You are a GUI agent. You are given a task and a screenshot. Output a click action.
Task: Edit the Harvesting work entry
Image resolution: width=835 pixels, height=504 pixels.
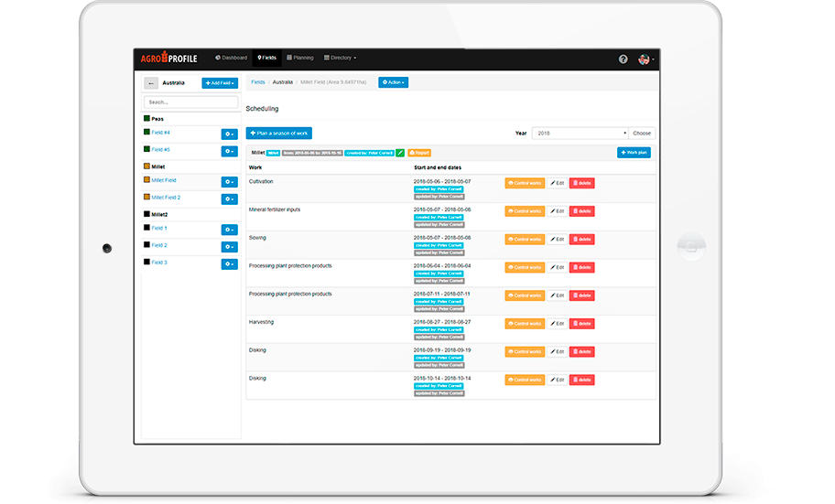click(x=557, y=323)
